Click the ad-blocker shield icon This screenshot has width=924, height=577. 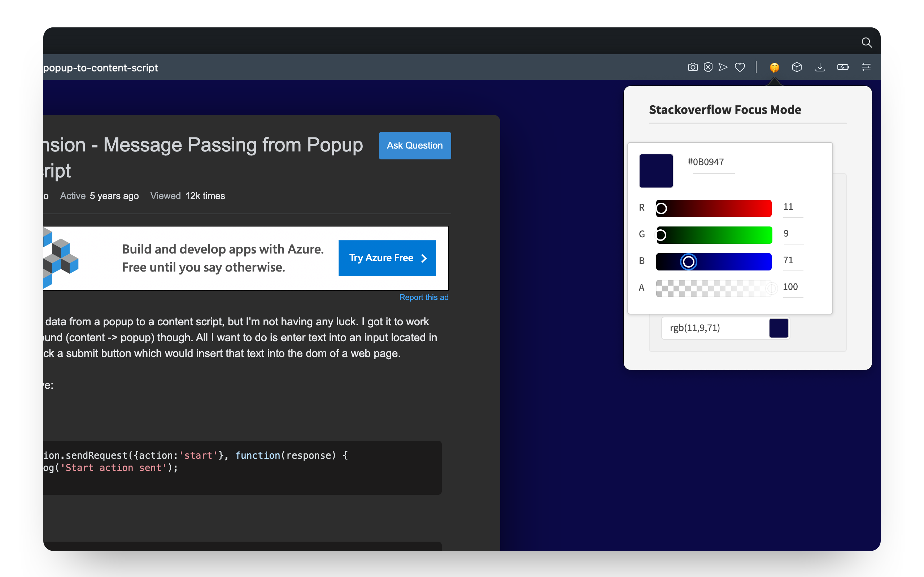click(x=708, y=67)
